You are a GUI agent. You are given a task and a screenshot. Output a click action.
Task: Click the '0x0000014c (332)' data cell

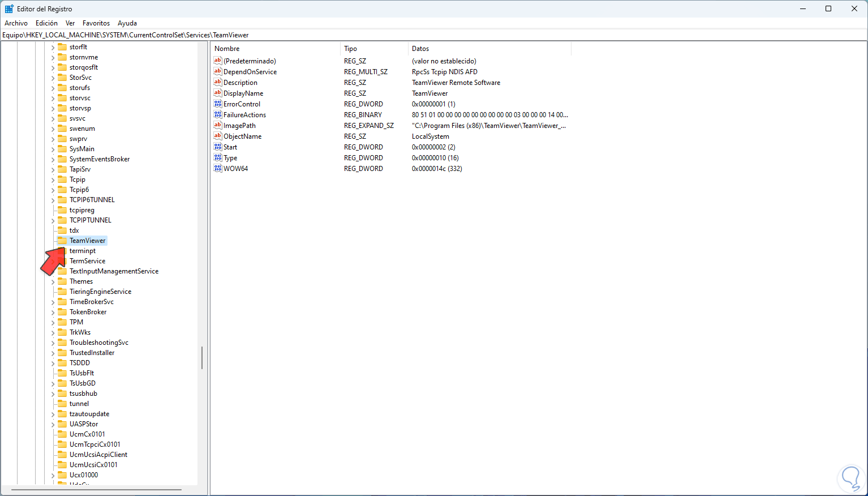437,169
